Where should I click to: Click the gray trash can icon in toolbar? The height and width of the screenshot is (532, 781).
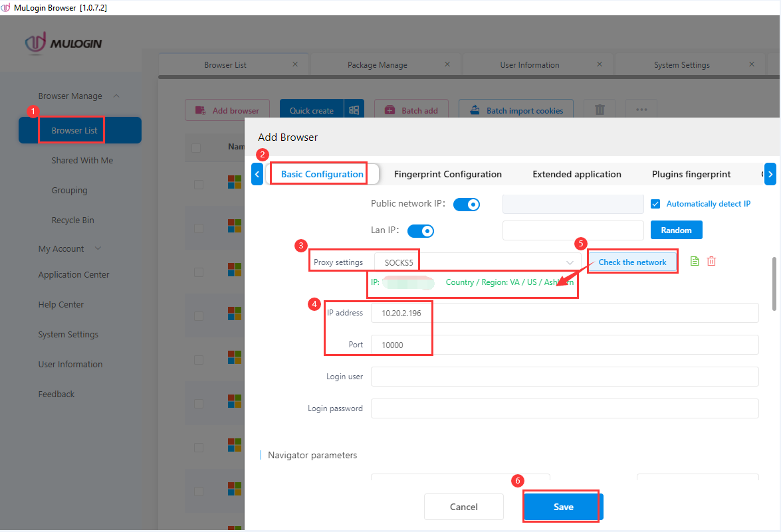(600, 110)
